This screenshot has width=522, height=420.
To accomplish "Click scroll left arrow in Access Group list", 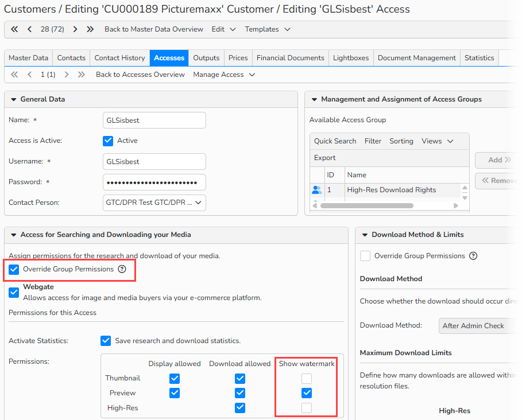I will point(315,205).
